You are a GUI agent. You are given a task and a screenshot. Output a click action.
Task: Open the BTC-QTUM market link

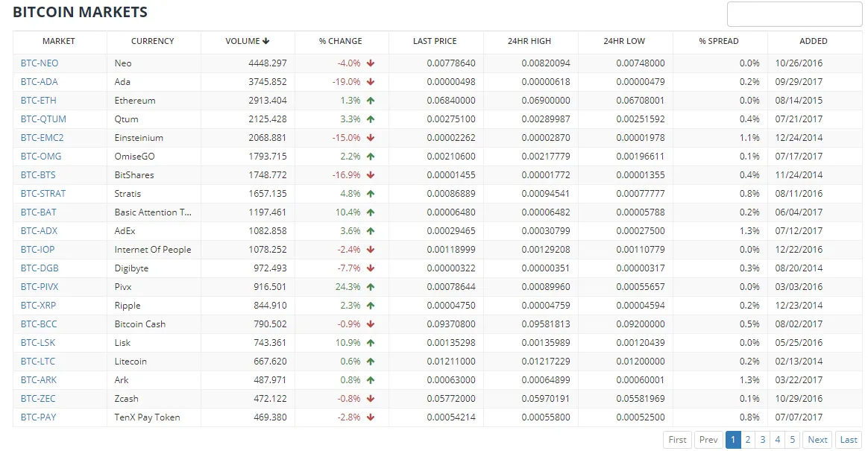[x=43, y=119]
